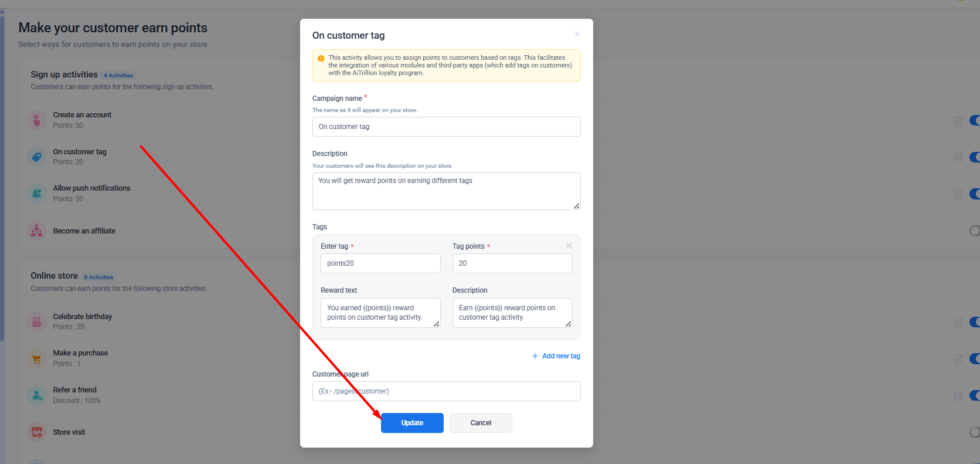The image size is (980, 464).
Task: Toggle the Become an affiliate switch
Action: tap(974, 231)
